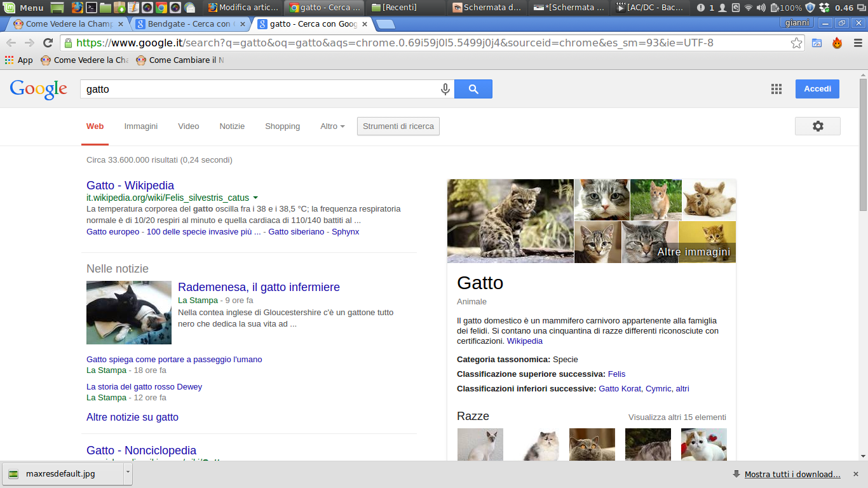Reload the Google results page
Viewport: 868px width, 488px height.
pyautogui.click(x=48, y=43)
